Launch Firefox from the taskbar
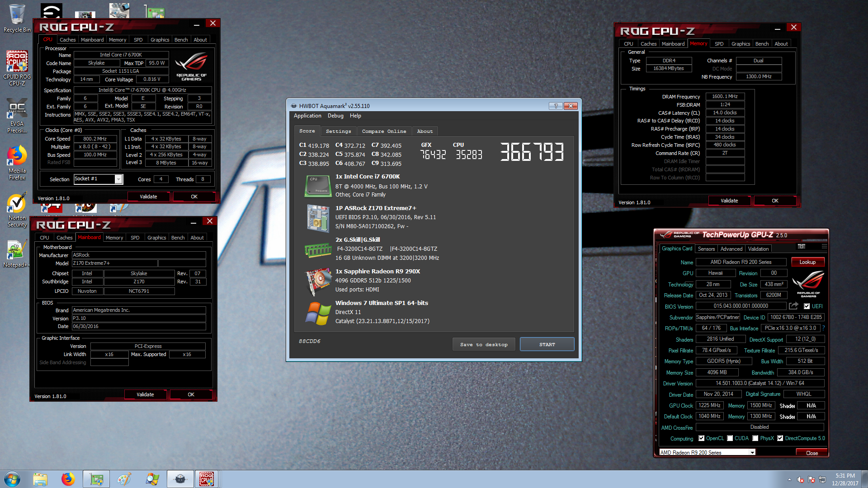868x488 pixels. tap(68, 479)
